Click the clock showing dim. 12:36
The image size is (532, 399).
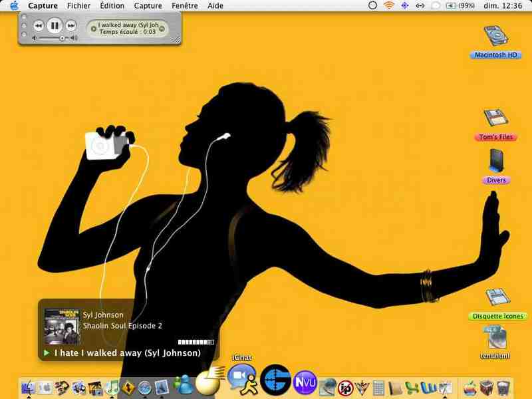[x=503, y=6]
